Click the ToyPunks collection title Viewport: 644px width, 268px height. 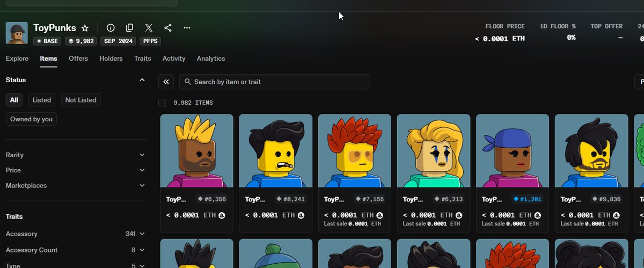(x=55, y=27)
